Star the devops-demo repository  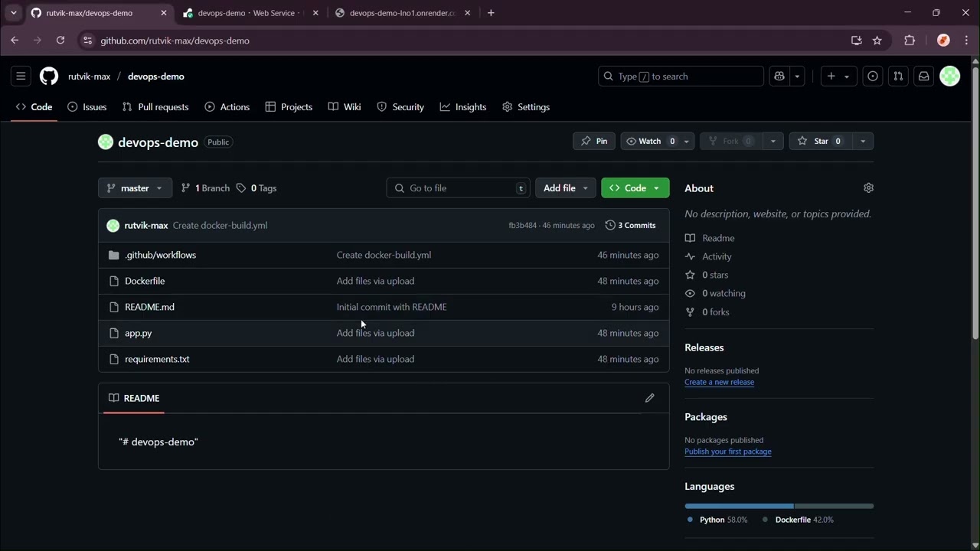coord(820,142)
